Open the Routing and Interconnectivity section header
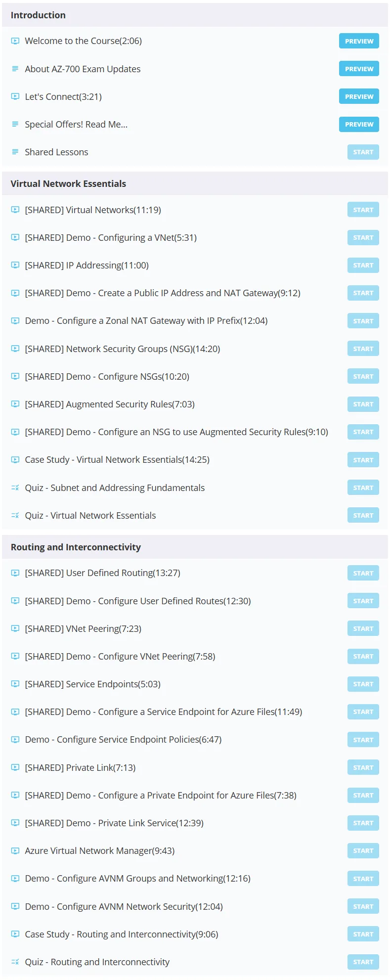Viewport: 390px width, 980px height. click(195, 547)
